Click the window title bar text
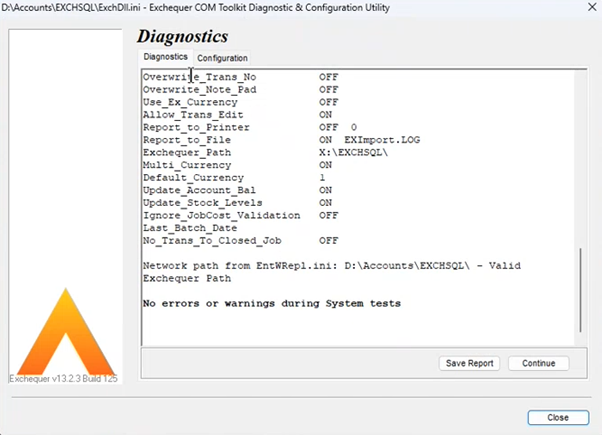The image size is (602, 435). tap(196, 8)
